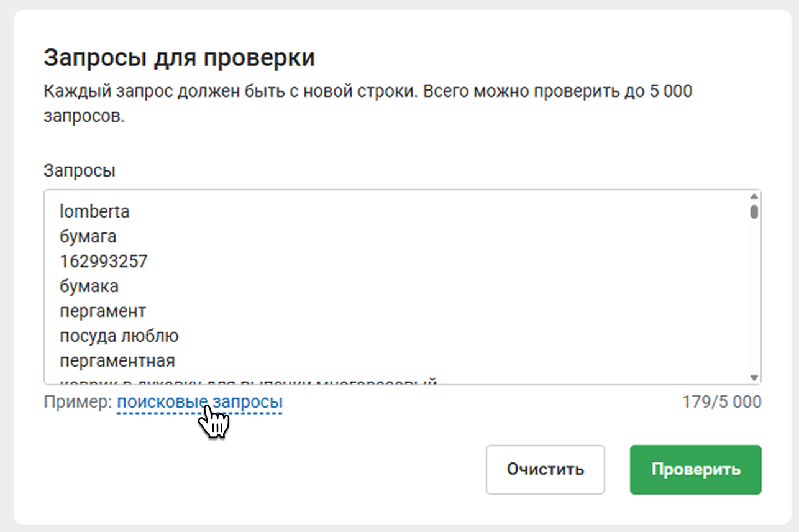Image resolution: width=799 pixels, height=532 pixels.
Task: Click the "пергамент" query line
Action: (x=103, y=311)
